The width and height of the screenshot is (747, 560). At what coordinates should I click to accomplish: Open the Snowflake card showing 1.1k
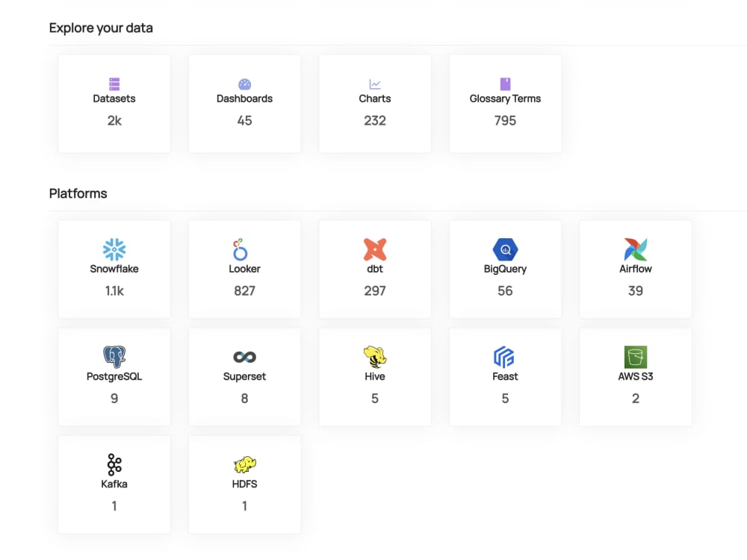[x=114, y=269]
